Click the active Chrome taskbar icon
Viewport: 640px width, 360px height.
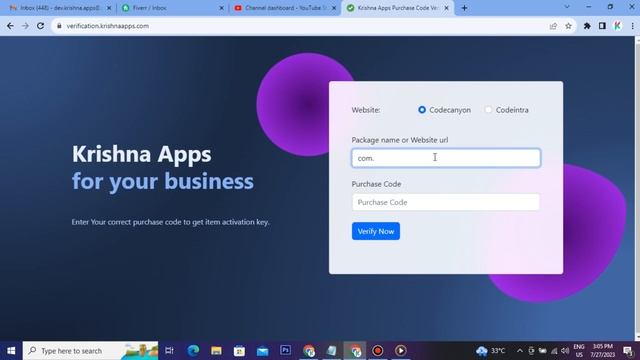(355, 351)
